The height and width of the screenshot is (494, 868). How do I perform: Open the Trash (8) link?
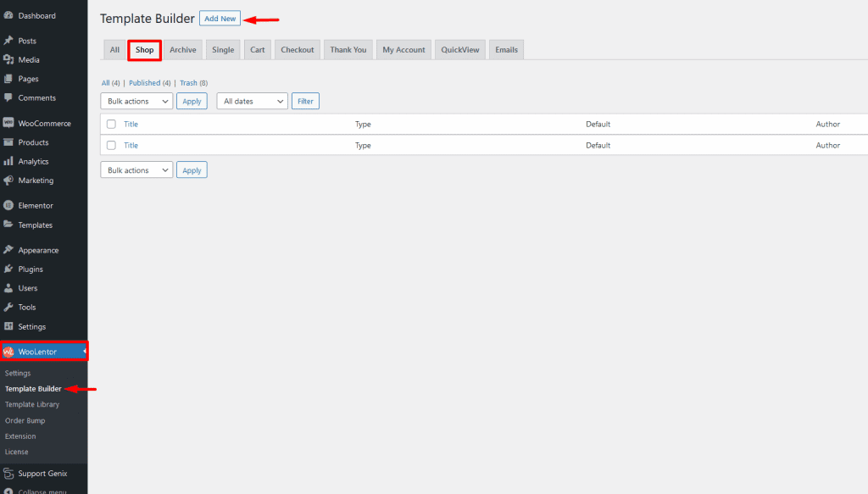pos(192,83)
